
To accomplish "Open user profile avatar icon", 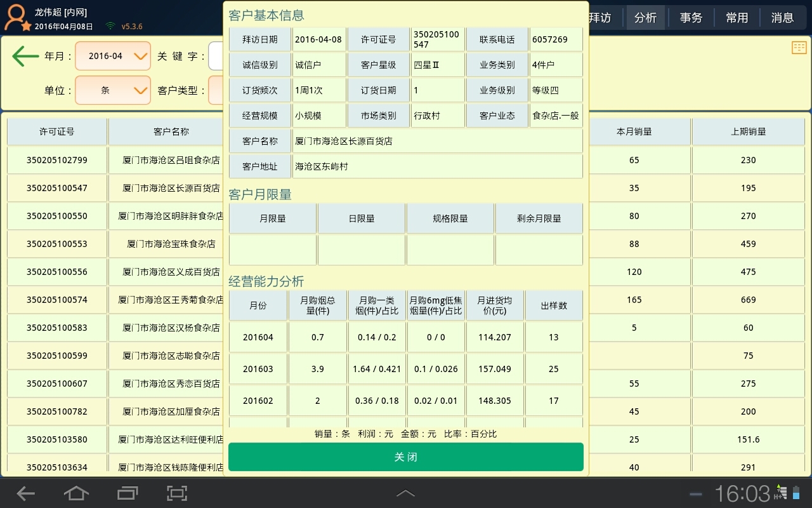I will coord(16,17).
